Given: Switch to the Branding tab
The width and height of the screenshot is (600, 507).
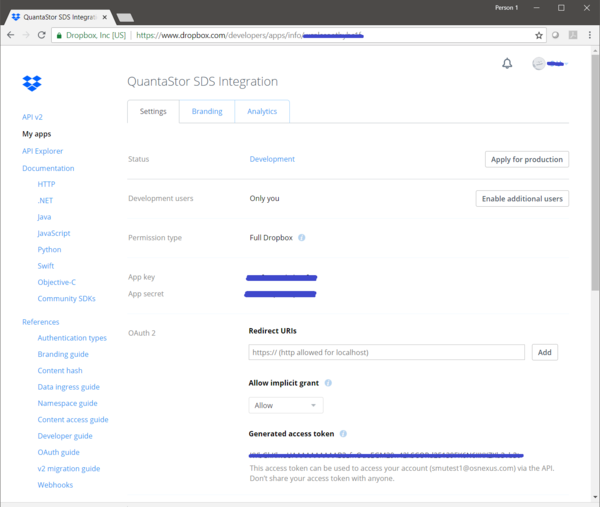Looking at the screenshot, I should 207,111.
